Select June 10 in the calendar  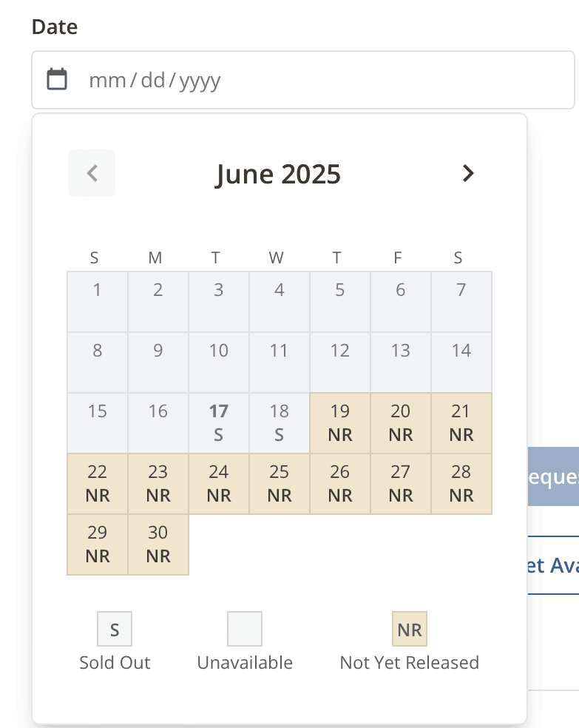(218, 362)
